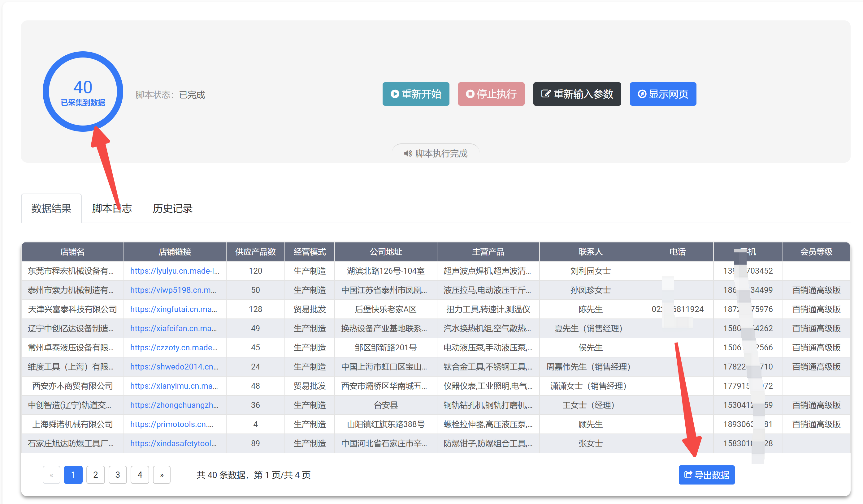Select the 天津兴富泰科技有限公司 row
The width and height of the screenshot is (863, 504).
point(72,309)
